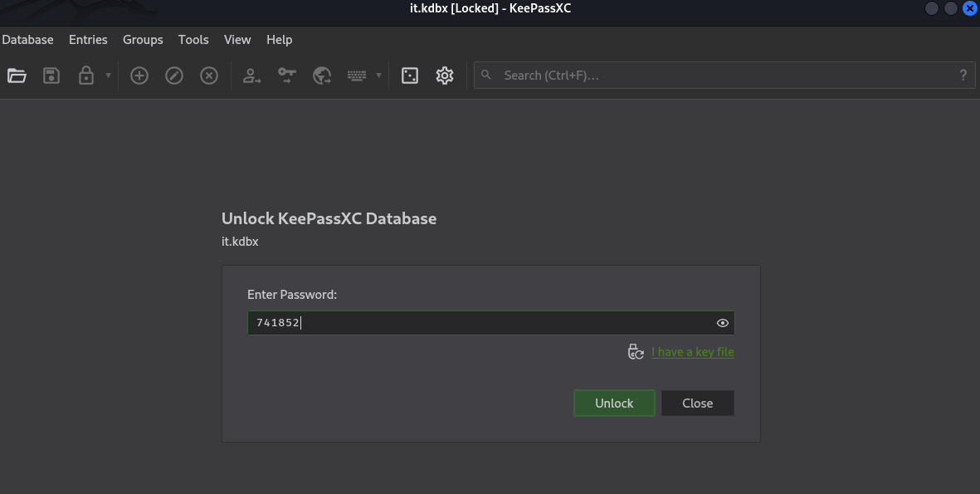Open the Groups menu

click(x=143, y=39)
